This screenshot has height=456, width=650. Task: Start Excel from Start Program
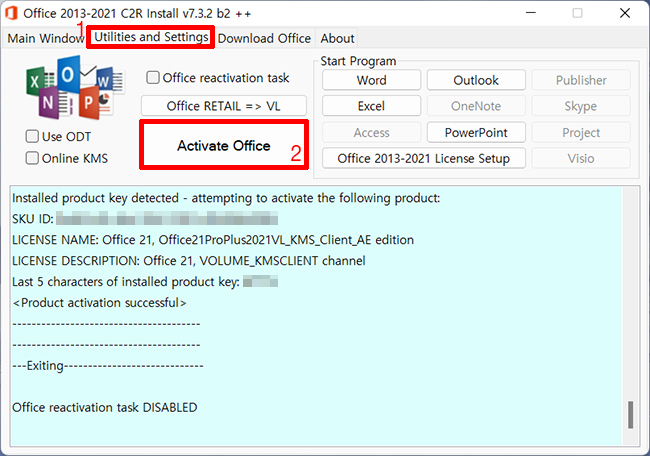(371, 106)
